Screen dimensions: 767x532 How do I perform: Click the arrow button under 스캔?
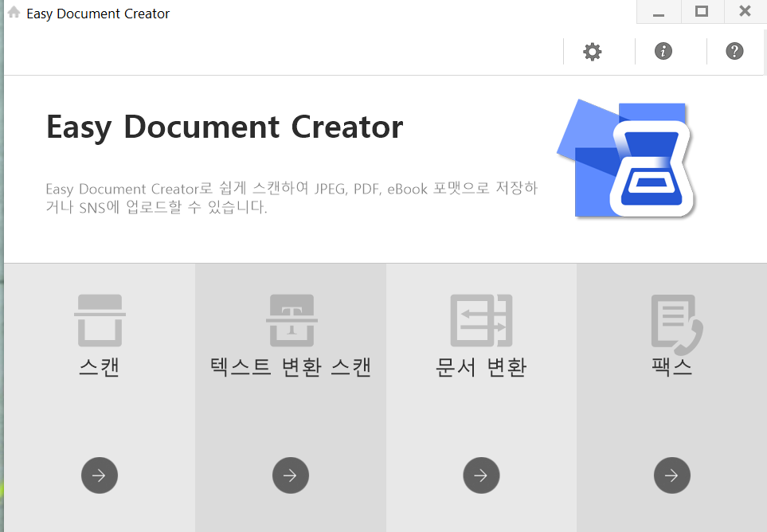pos(100,475)
